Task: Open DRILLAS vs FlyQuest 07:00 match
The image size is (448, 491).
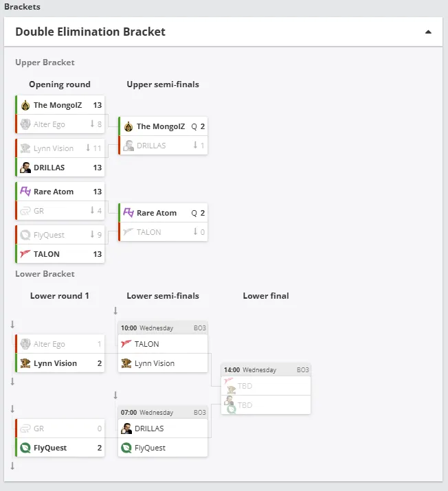Action: pos(163,431)
